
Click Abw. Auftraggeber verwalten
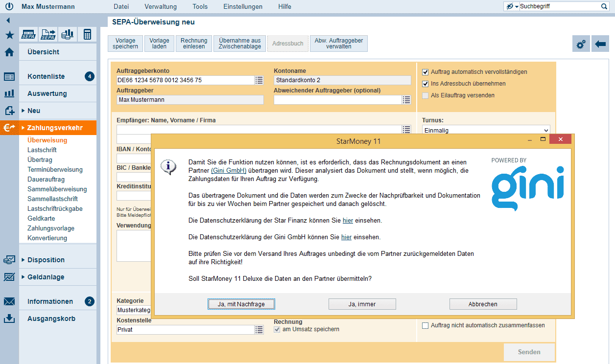coord(339,44)
